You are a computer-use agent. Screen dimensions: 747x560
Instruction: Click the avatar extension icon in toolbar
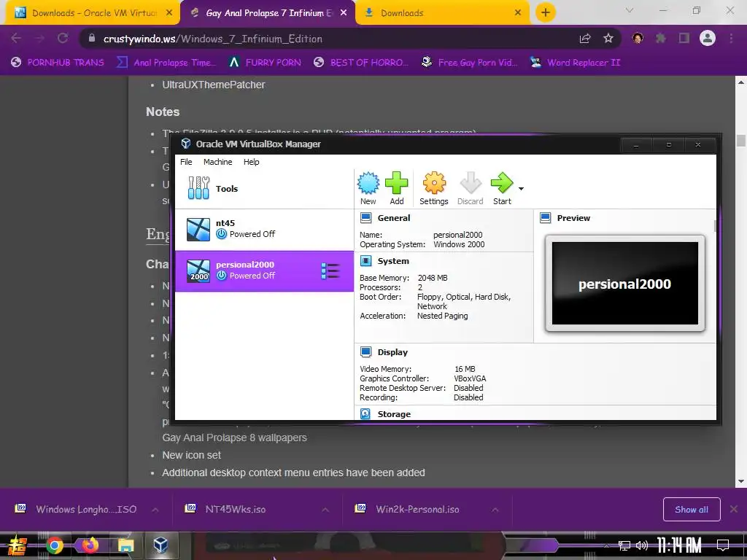tap(638, 39)
